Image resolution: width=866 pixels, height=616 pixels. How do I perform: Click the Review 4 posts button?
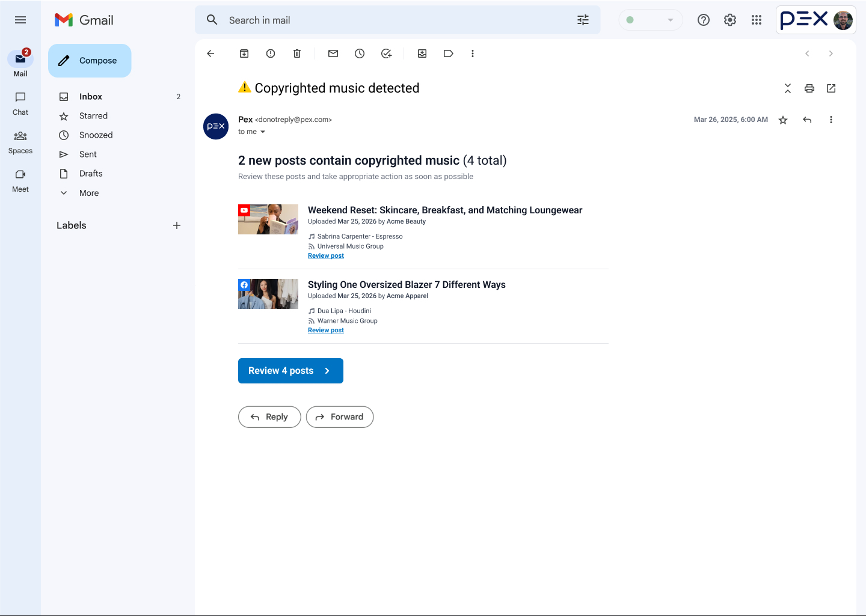[290, 371]
